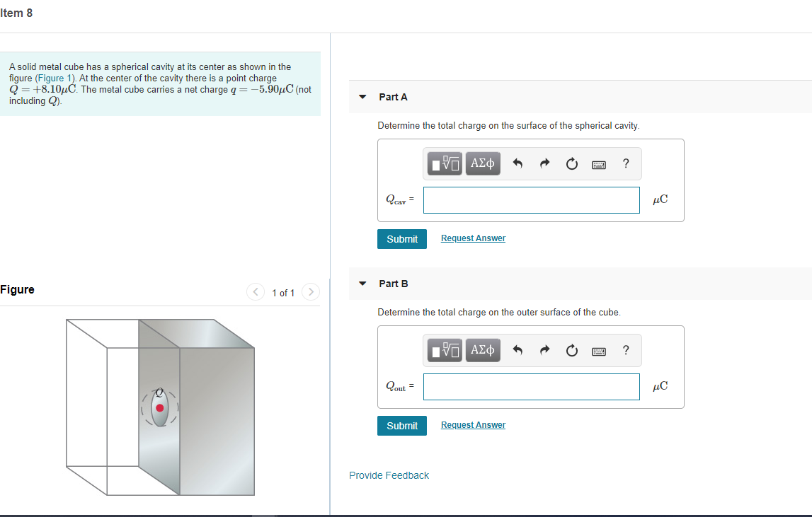Collapse the Part B section
The image size is (812, 517).
(362, 283)
